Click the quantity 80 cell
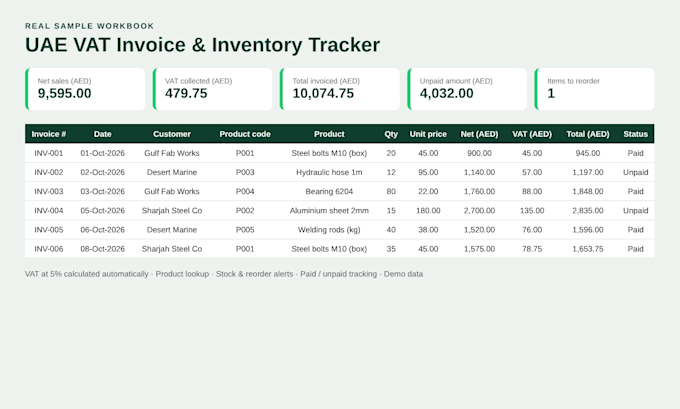 click(x=391, y=191)
